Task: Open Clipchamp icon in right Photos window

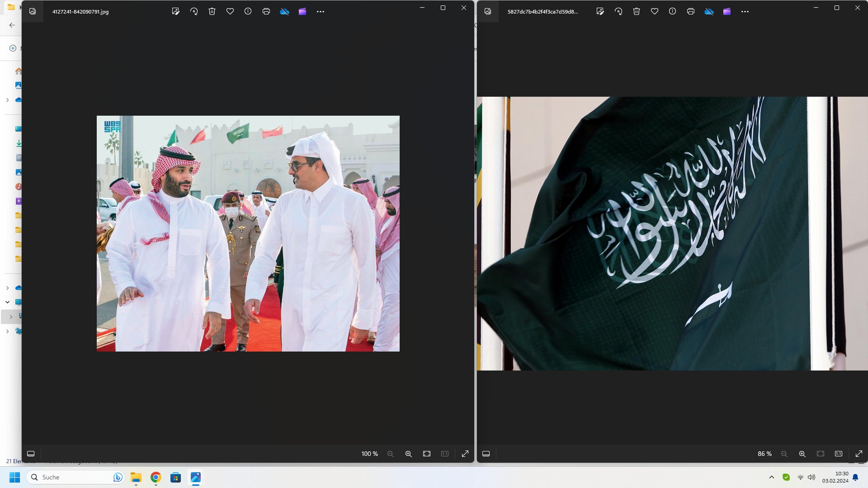Action: pyautogui.click(x=726, y=11)
